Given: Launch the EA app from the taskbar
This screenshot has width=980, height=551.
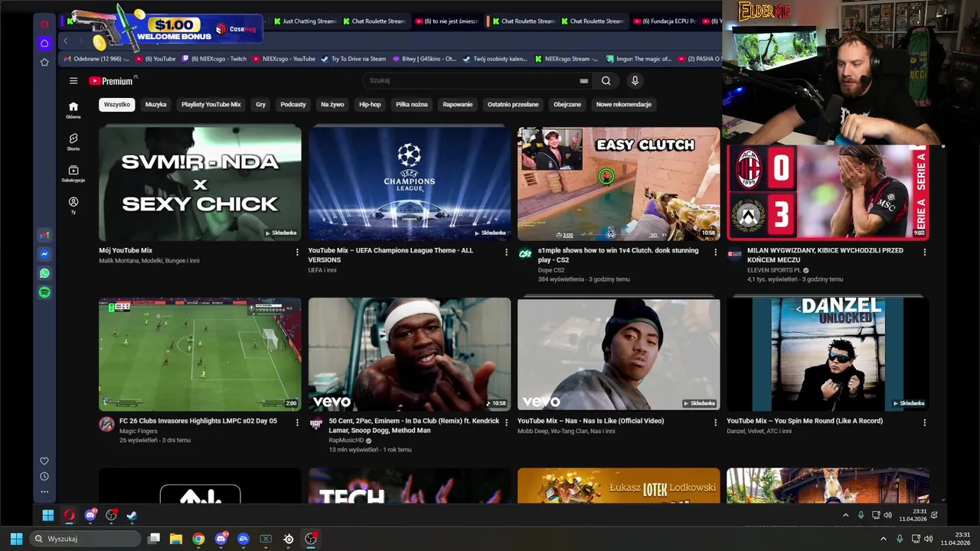Looking at the screenshot, I should [x=243, y=539].
